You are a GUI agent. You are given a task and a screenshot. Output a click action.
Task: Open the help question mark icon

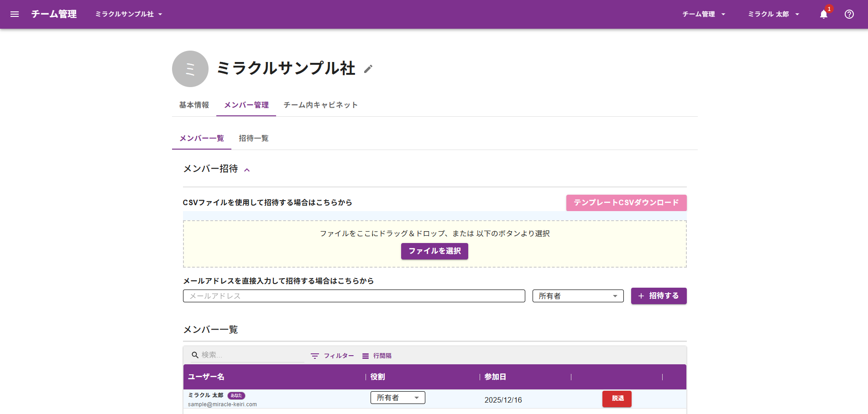tap(849, 14)
